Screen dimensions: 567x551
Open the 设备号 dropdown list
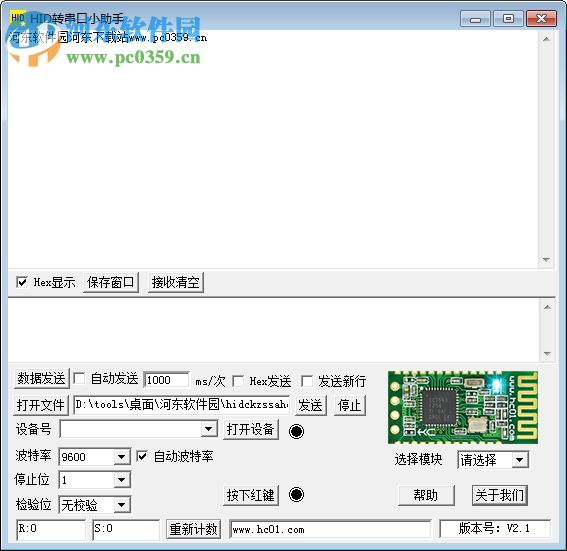(x=208, y=429)
